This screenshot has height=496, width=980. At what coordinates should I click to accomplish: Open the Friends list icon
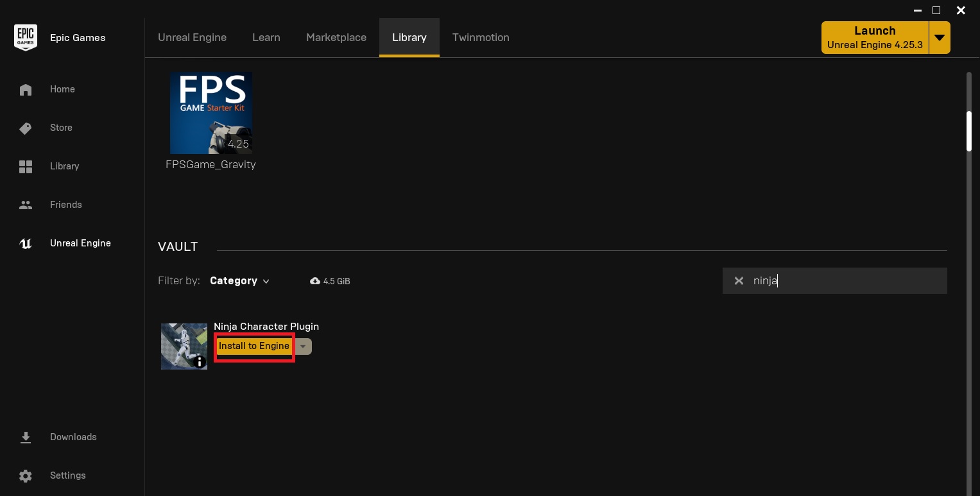(x=26, y=205)
